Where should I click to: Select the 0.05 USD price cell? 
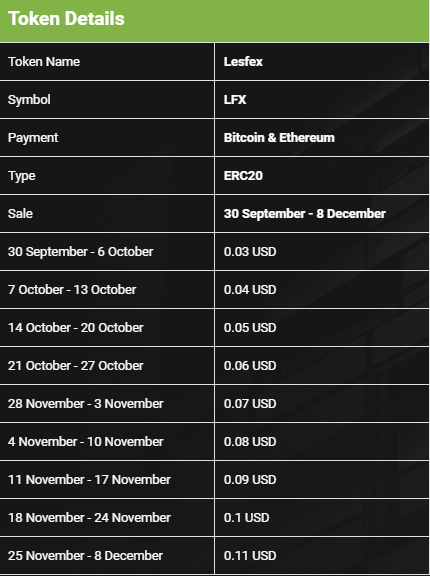click(x=322, y=328)
